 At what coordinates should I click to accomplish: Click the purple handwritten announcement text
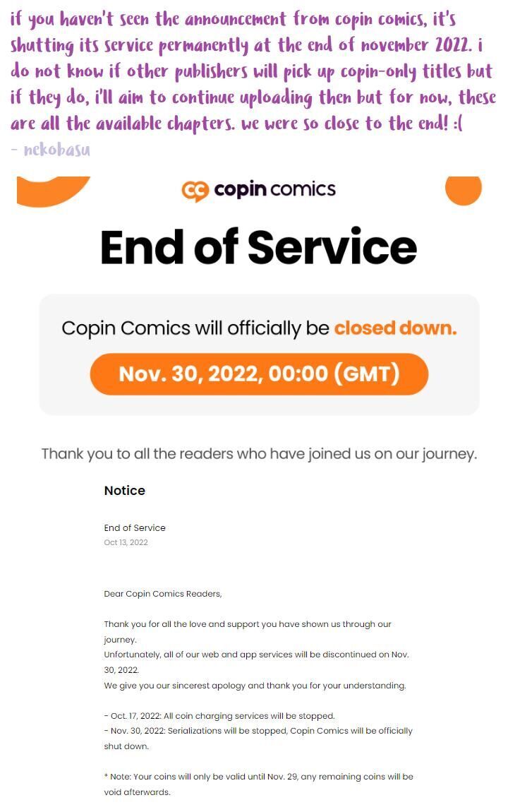tap(253, 71)
